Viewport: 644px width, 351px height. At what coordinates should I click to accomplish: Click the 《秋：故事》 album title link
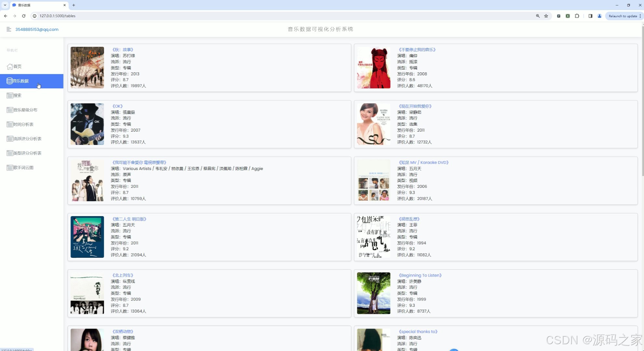click(x=123, y=50)
